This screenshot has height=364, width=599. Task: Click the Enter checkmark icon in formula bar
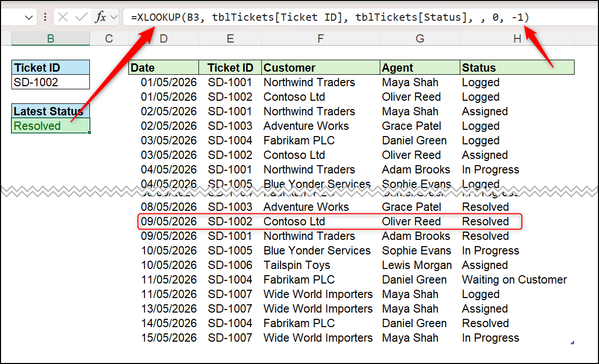82,17
